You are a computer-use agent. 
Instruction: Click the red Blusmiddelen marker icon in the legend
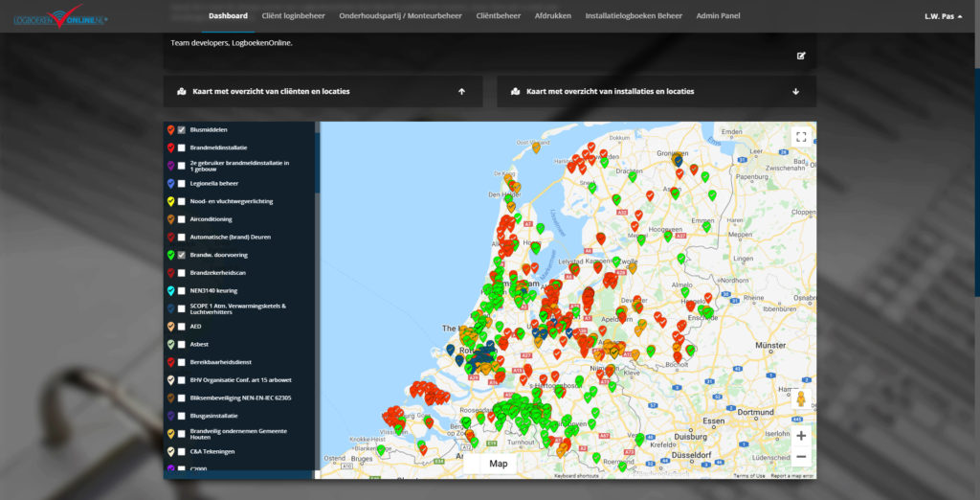(170, 129)
